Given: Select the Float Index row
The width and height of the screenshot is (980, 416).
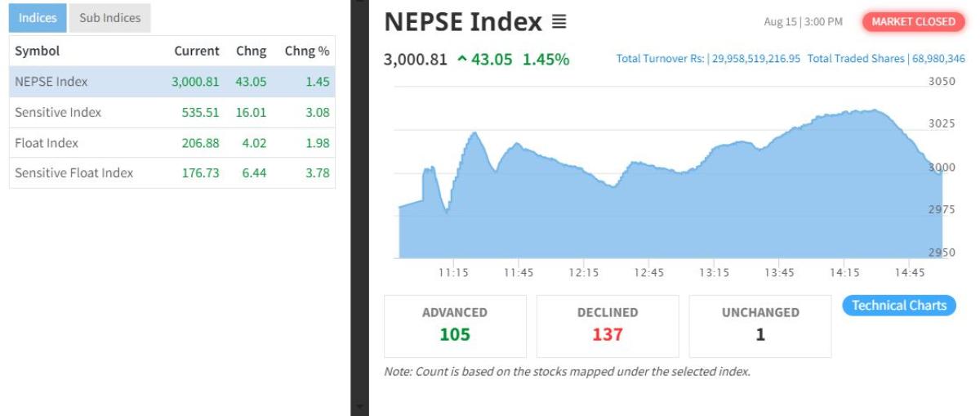Looking at the screenshot, I should point(171,143).
